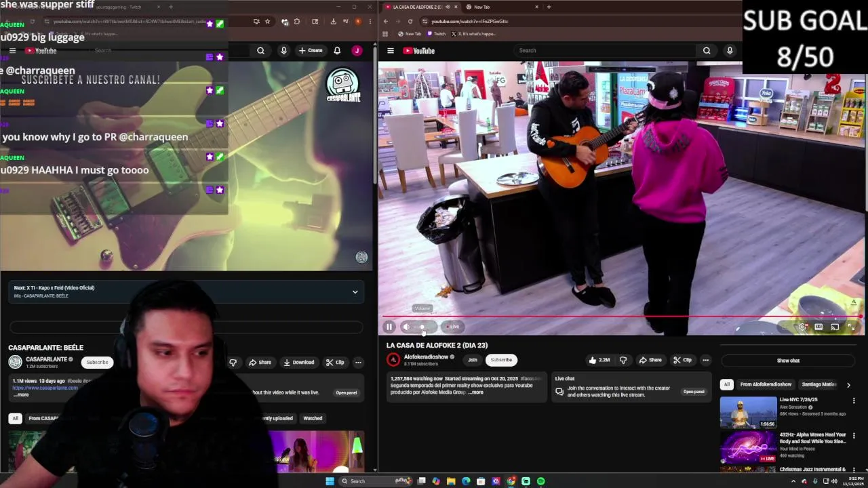Mute the right player's volume speaker icon
The height and width of the screenshot is (488, 868).
point(406,327)
